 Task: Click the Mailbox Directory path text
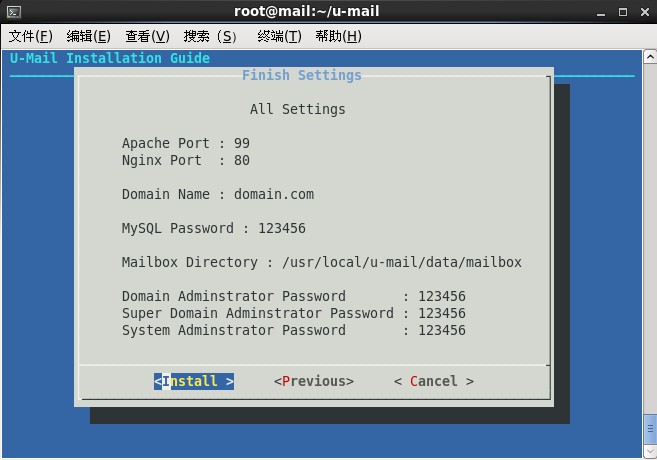pos(402,262)
